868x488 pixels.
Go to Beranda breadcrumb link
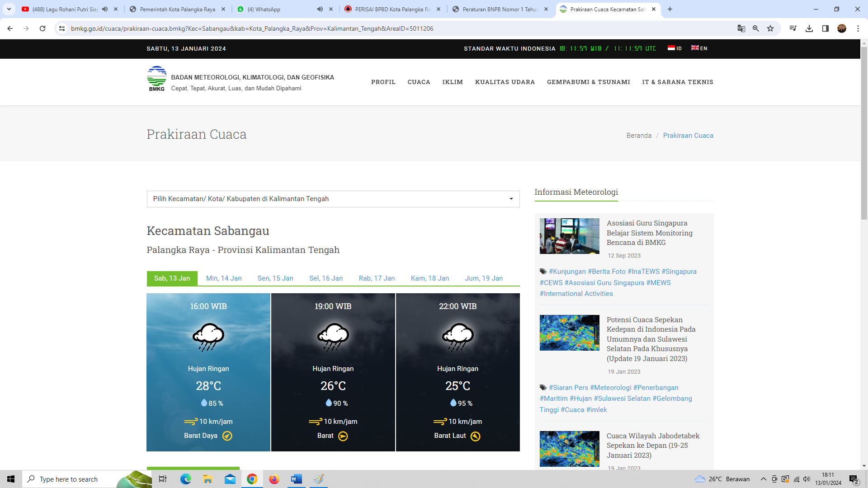tap(639, 136)
